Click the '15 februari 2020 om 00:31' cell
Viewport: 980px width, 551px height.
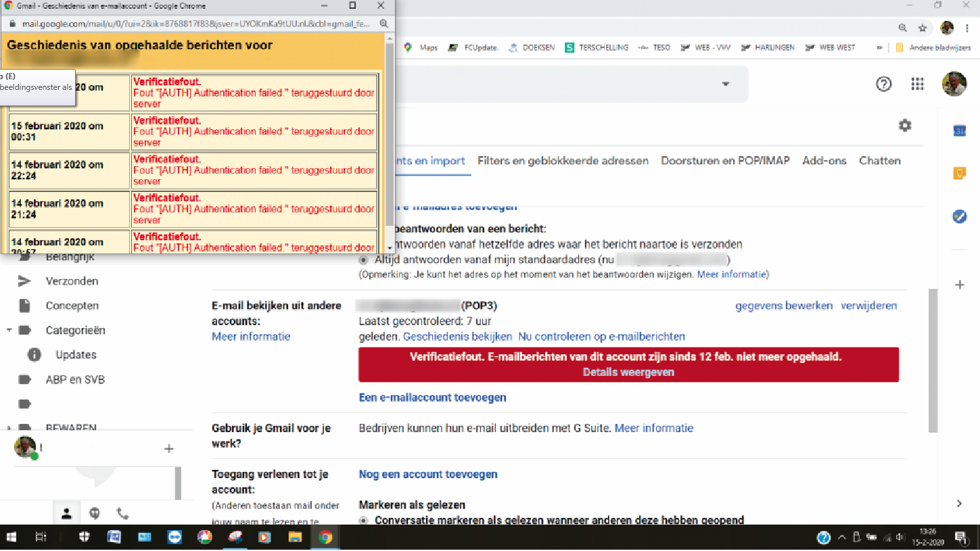coord(69,131)
